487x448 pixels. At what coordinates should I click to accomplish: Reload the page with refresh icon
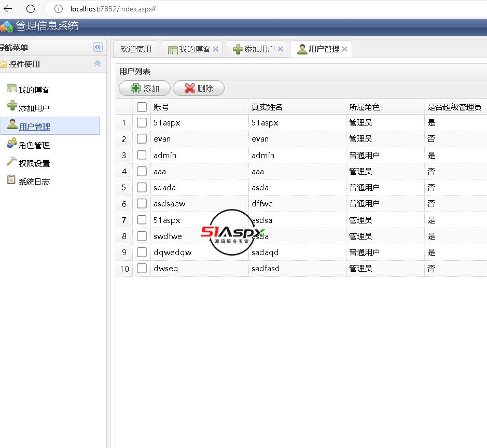31,9
